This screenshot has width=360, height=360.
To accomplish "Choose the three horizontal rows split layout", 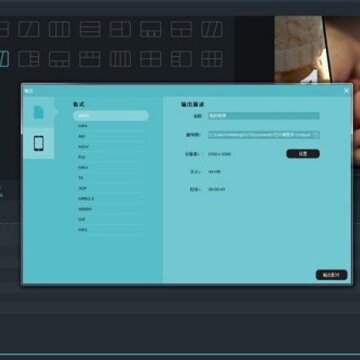I will (x=90, y=29).
